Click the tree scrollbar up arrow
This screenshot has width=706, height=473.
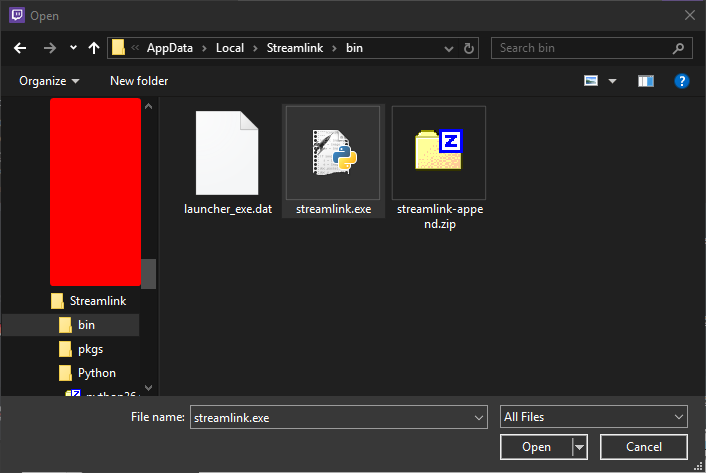coord(149,106)
